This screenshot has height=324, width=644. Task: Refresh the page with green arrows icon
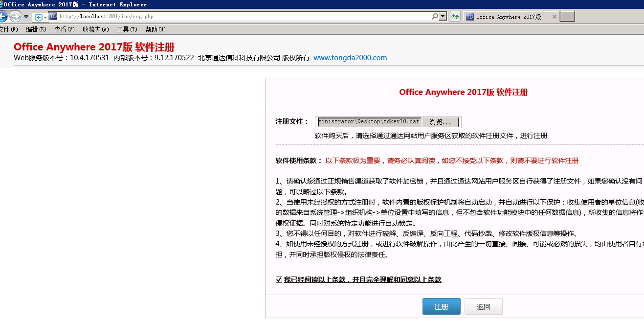[455, 17]
